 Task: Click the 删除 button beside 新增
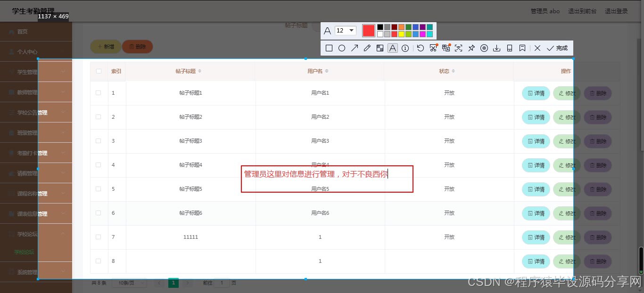pos(137,47)
